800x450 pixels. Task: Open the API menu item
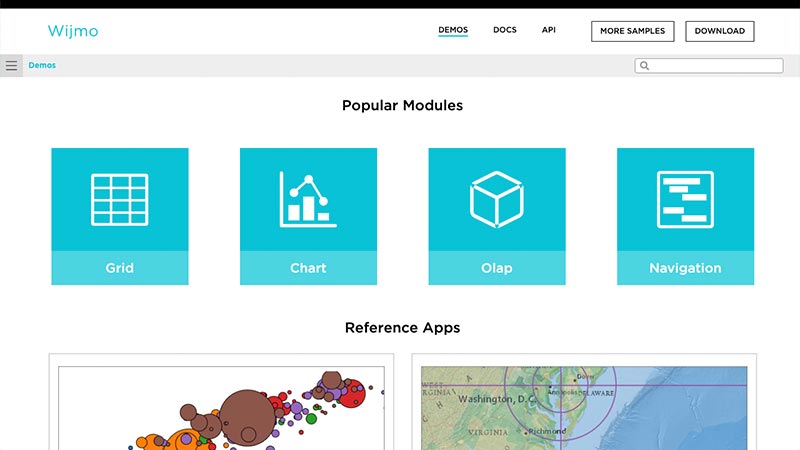point(548,30)
